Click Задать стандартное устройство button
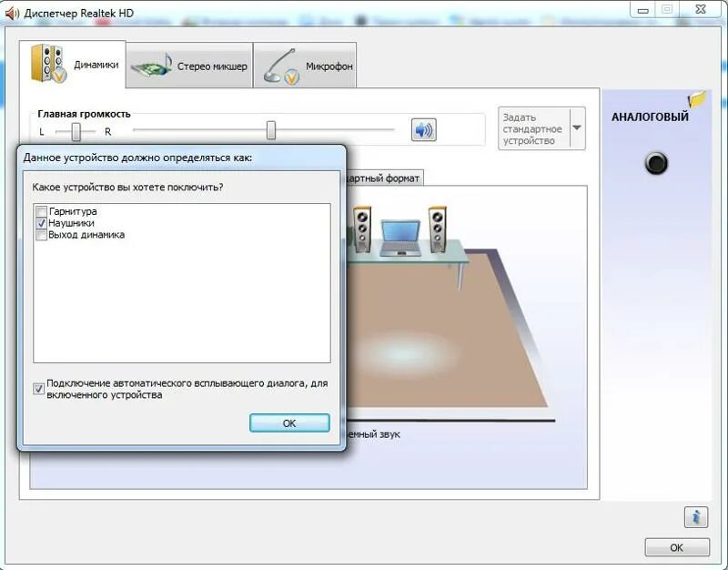 click(x=534, y=128)
